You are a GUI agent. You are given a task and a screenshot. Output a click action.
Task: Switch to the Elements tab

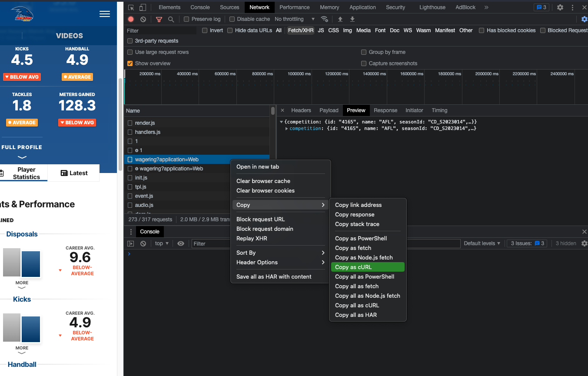[169, 7]
